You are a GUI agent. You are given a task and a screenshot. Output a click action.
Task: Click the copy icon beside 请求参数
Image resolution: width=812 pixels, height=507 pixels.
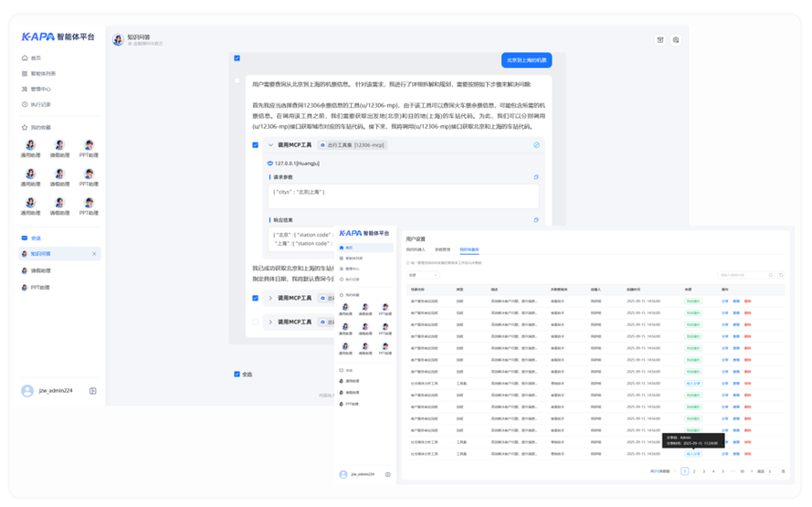pos(536,177)
